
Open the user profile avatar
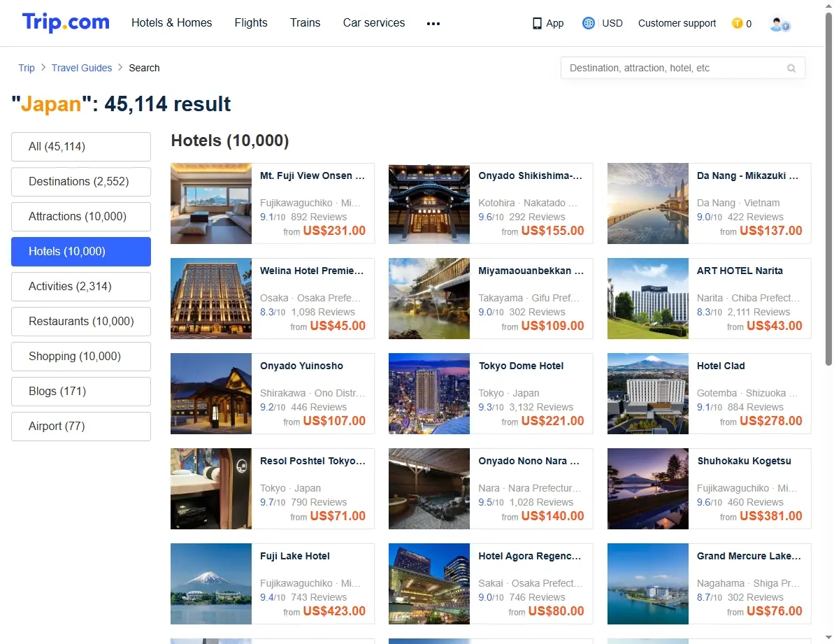point(779,24)
